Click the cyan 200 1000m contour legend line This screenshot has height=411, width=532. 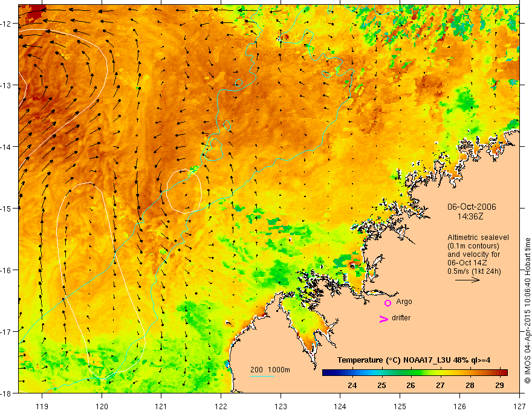(x=262, y=376)
